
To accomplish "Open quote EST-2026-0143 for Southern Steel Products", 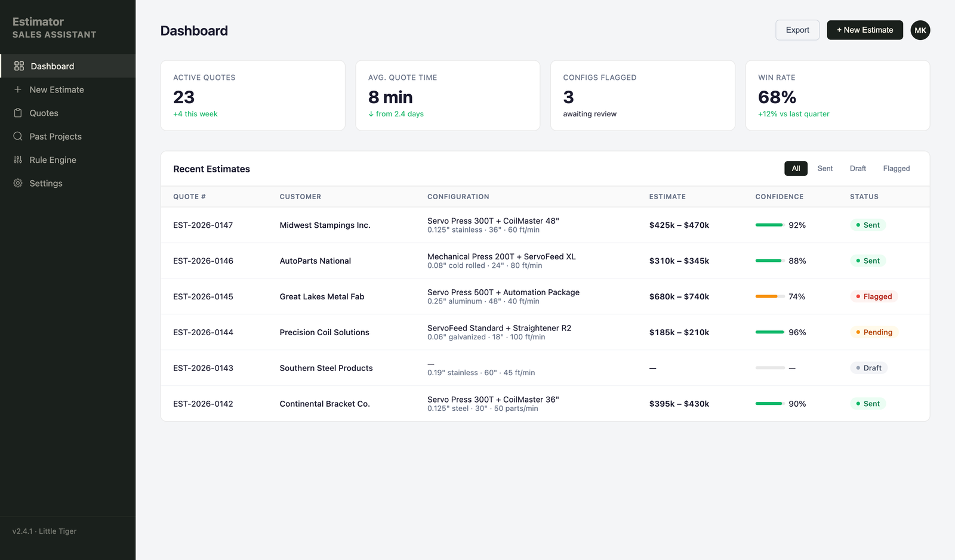I will tap(204, 368).
